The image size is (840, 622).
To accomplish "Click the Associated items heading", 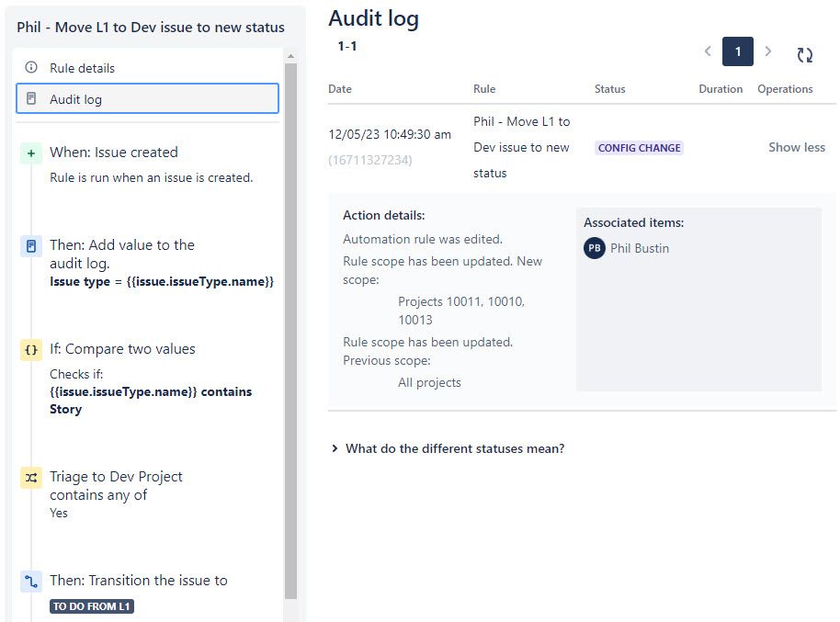I will [x=634, y=222].
